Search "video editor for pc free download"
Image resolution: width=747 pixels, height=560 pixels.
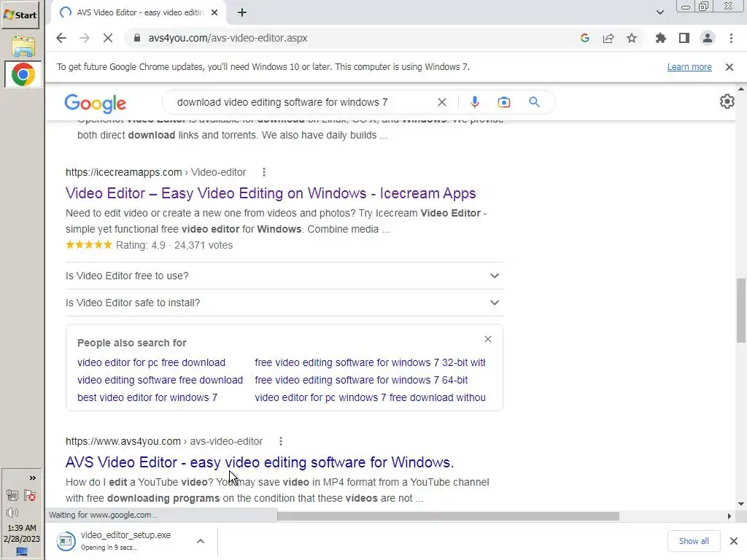(151, 362)
